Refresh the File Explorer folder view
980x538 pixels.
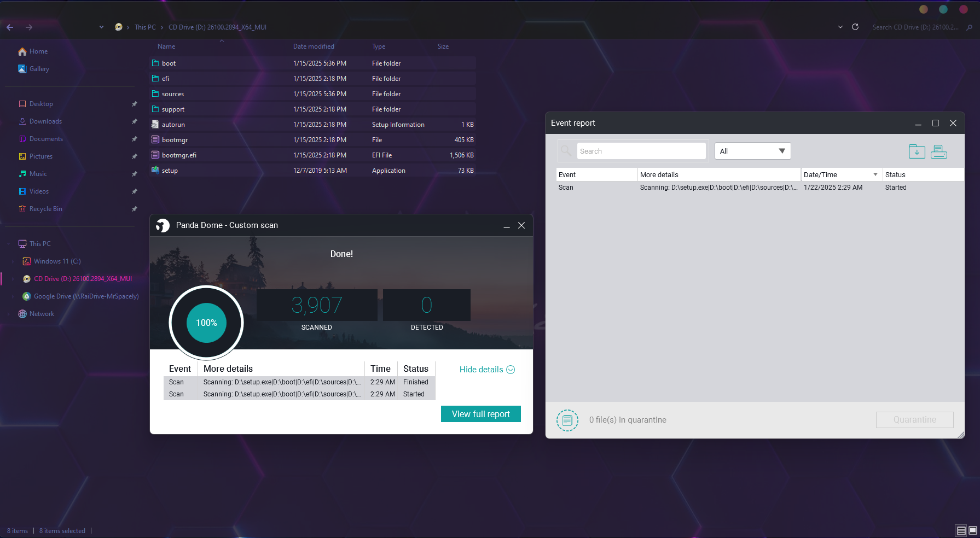[855, 27]
